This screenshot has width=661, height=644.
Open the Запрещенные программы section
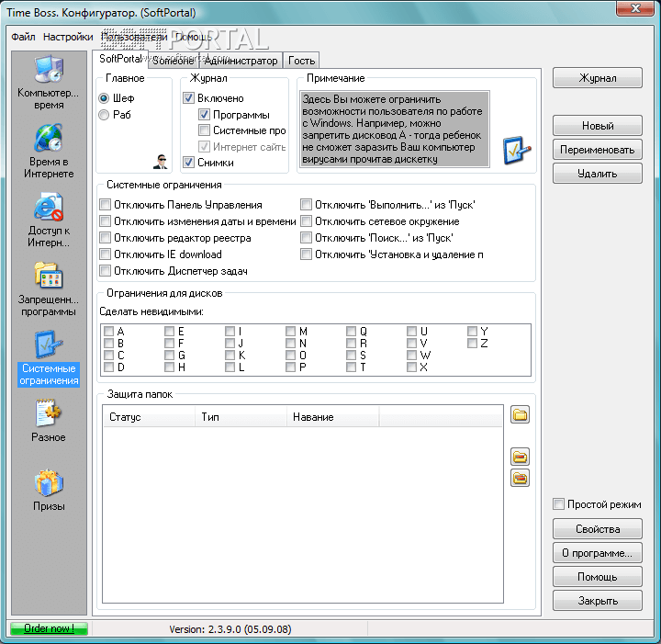[x=49, y=289]
